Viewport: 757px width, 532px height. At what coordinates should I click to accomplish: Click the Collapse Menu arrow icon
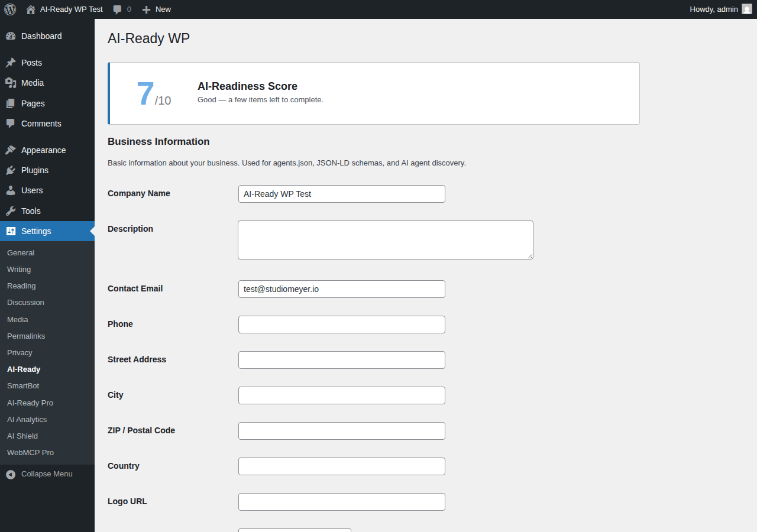tap(11, 474)
